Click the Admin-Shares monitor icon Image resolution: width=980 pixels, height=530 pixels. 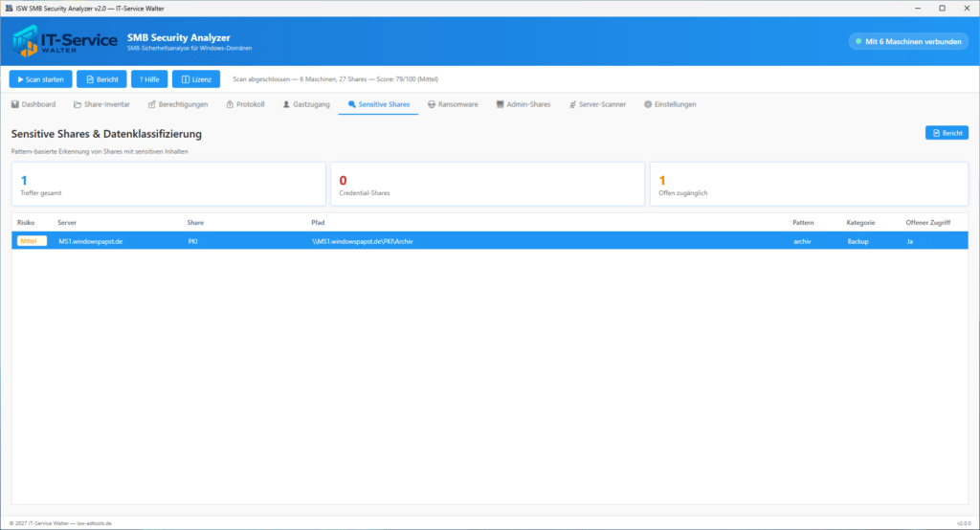pyautogui.click(x=500, y=104)
